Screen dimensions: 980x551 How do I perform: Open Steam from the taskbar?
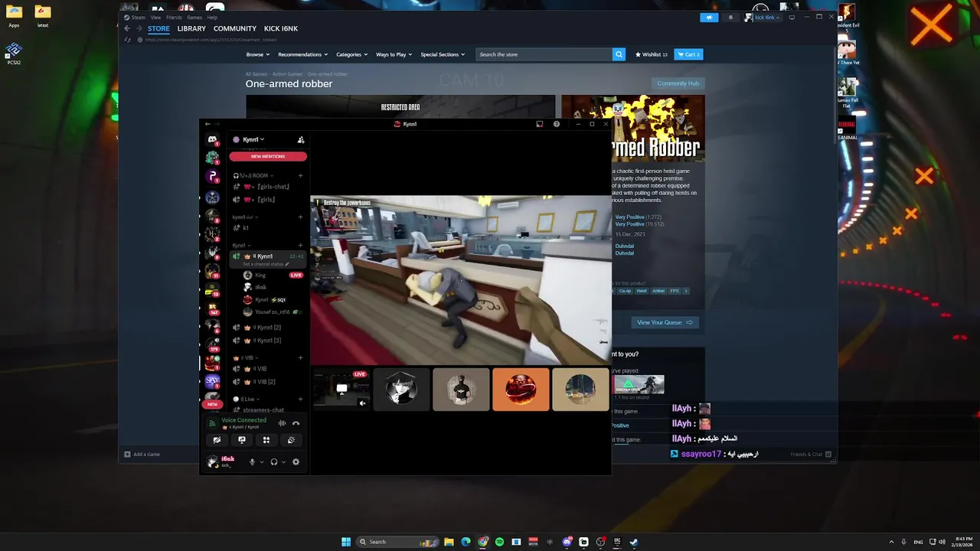634,542
